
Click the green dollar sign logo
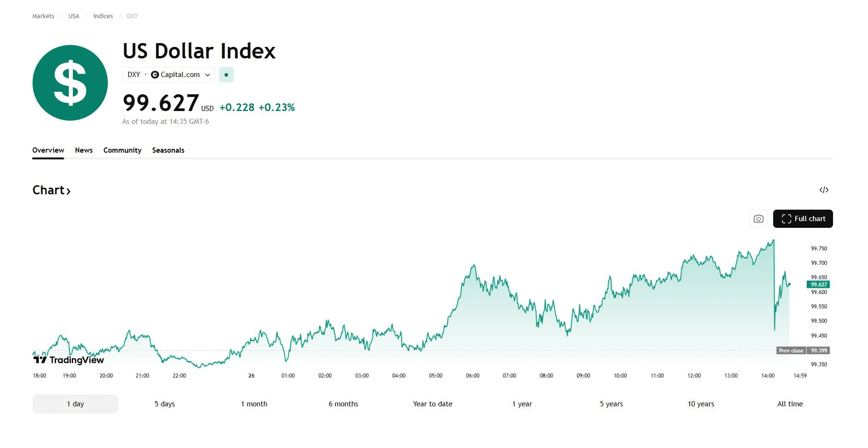[x=70, y=83]
